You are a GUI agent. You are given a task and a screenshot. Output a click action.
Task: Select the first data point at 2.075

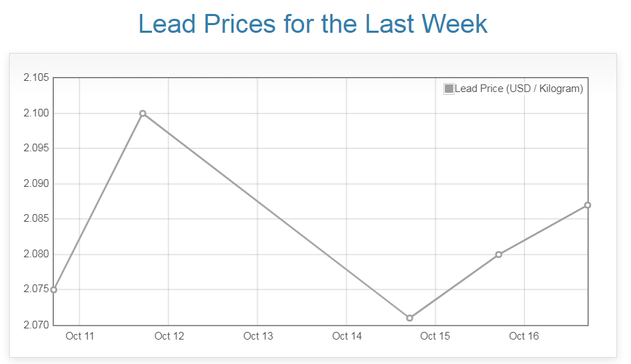54,289
